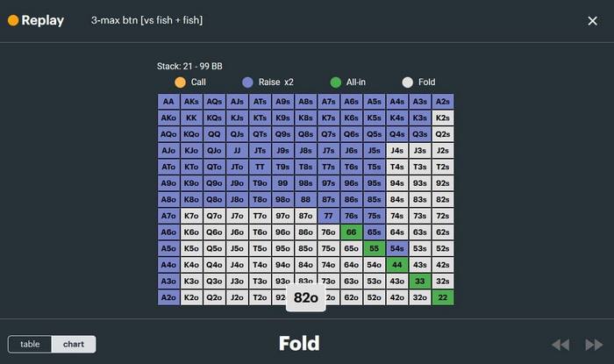
Task: Click the white Fold legend circle
Action: click(x=407, y=82)
